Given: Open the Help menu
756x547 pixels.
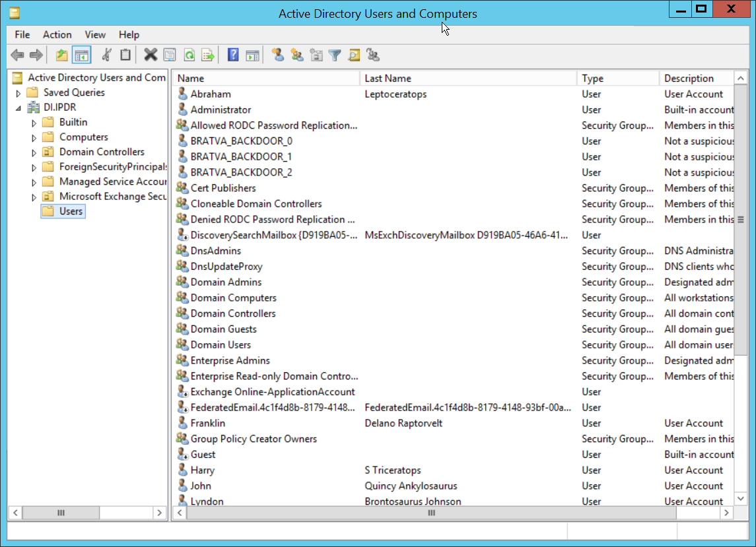Looking at the screenshot, I should click(129, 34).
